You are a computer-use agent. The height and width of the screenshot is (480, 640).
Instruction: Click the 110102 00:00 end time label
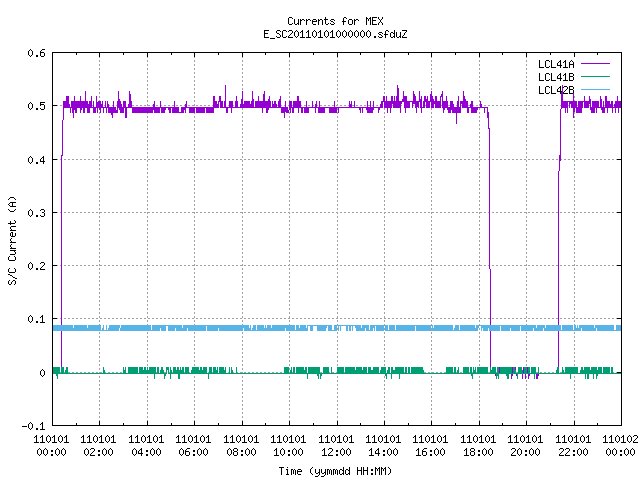tap(620, 446)
